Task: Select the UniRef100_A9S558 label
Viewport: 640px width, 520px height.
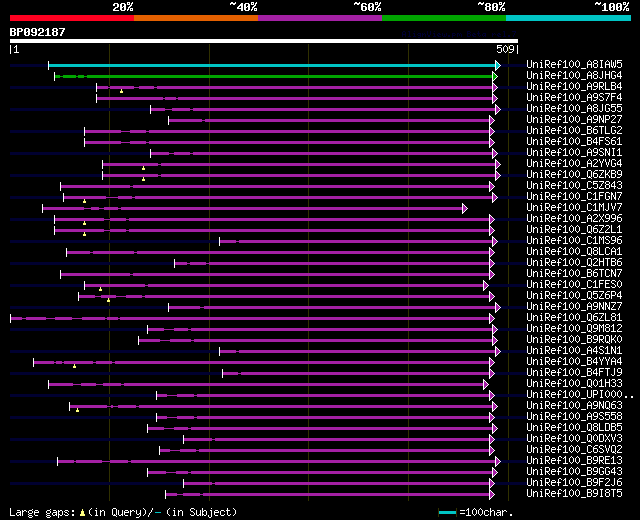Action: (x=574, y=417)
